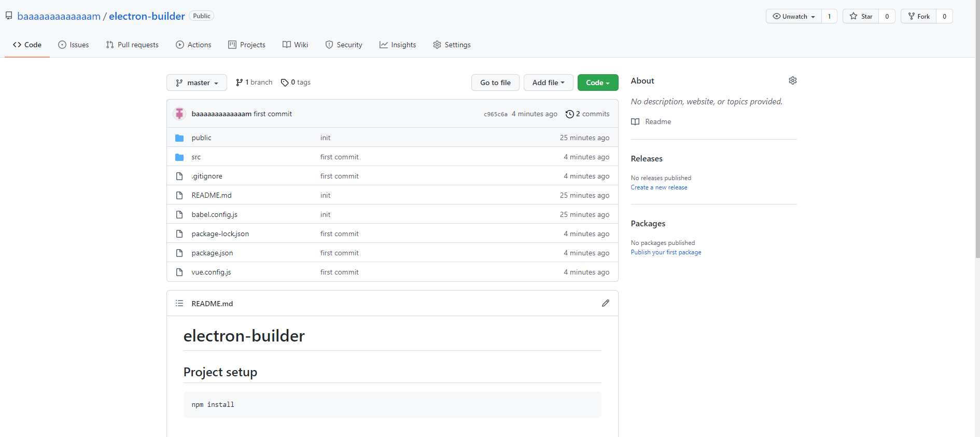Open the baaaaaaaaaaaaam owner profile link

point(59,16)
